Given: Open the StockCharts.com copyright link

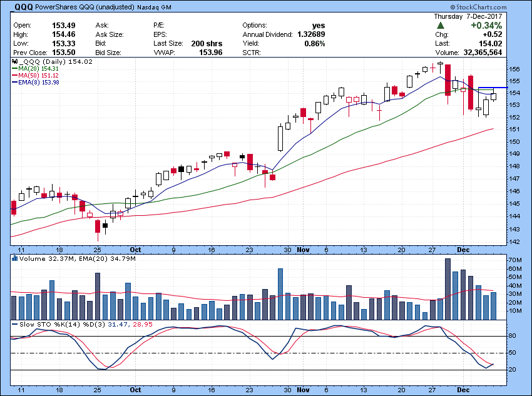Looking at the screenshot, I should click(478, 7).
